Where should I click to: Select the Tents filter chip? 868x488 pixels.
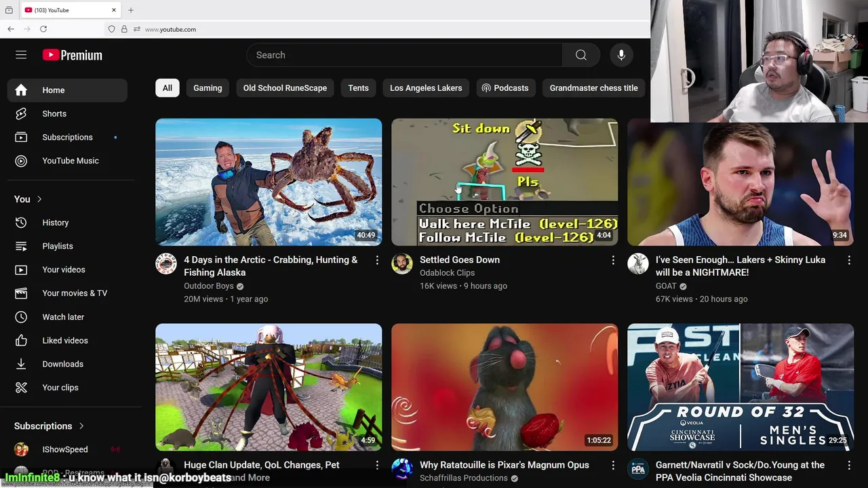[x=358, y=88]
